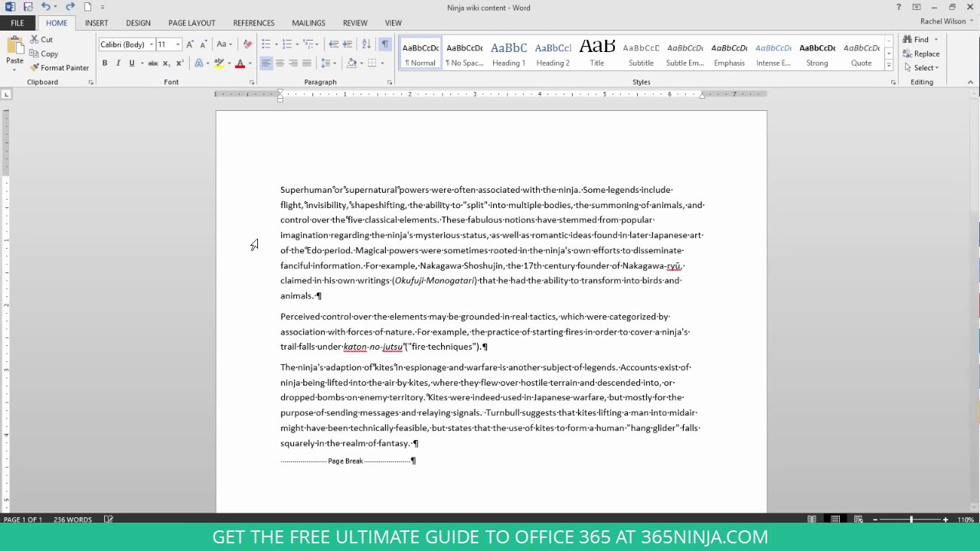The image size is (980, 551).
Task: Redo the last action
Action: 70,7
